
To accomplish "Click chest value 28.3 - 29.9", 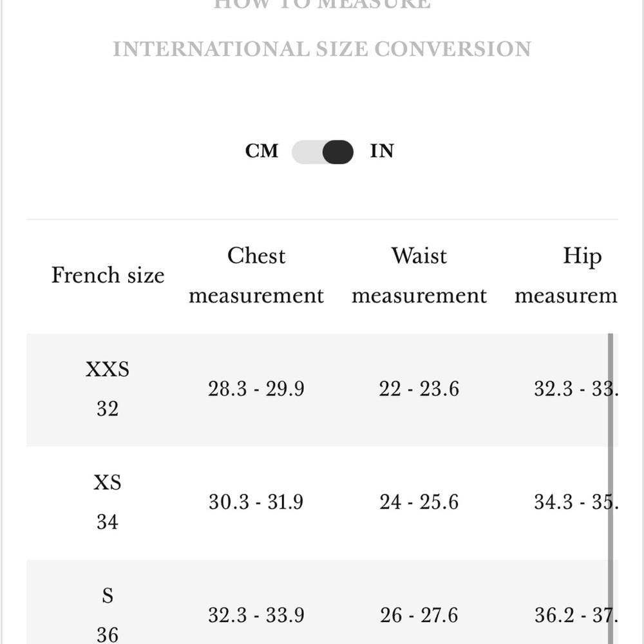I will click(x=256, y=388).
